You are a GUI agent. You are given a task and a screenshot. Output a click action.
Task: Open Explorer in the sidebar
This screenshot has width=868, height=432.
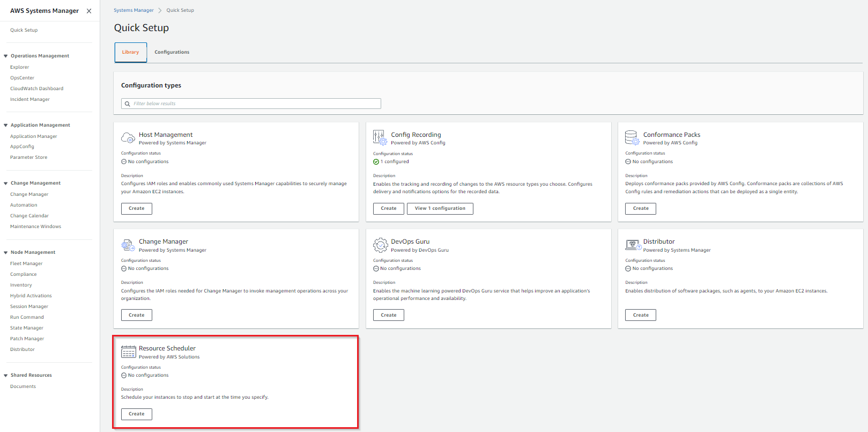[20, 67]
